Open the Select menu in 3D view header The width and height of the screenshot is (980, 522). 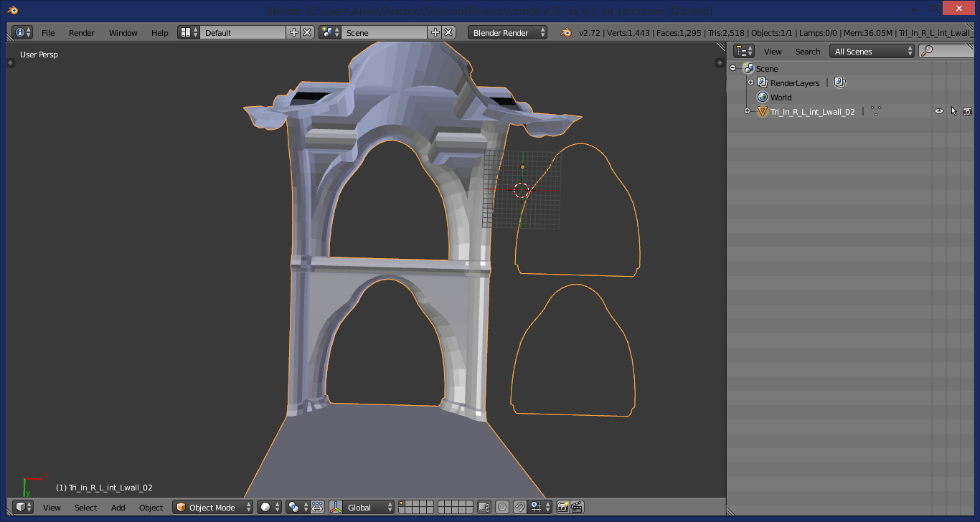point(85,507)
